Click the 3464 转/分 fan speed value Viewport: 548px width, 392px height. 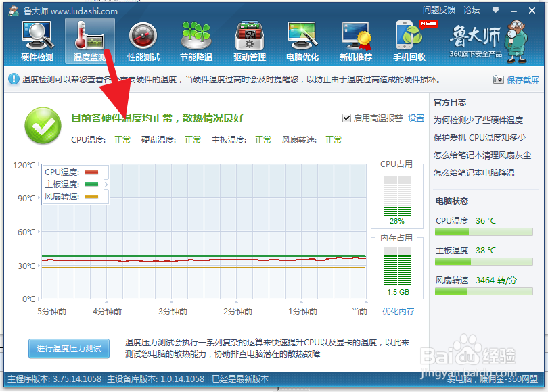[496, 280]
